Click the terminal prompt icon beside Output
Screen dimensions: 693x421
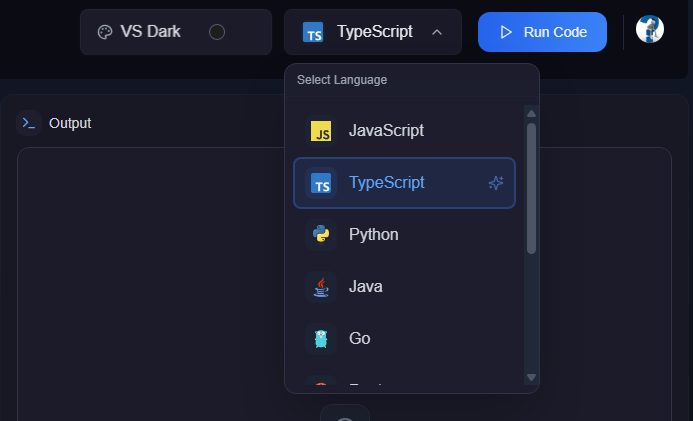(29, 123)
